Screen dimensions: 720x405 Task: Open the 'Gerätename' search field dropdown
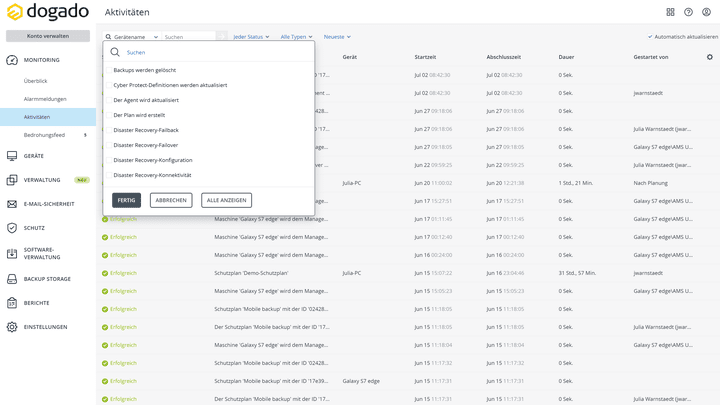(132, 37)
